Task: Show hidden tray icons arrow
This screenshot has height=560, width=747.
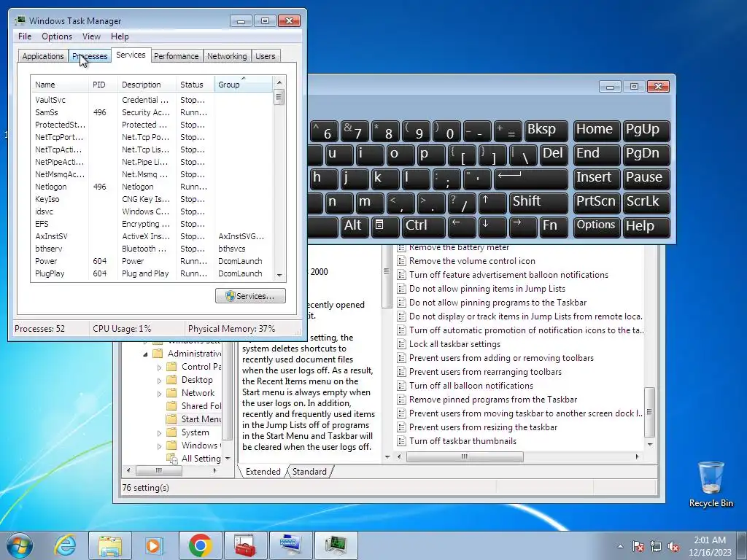Action: [620, 546]
